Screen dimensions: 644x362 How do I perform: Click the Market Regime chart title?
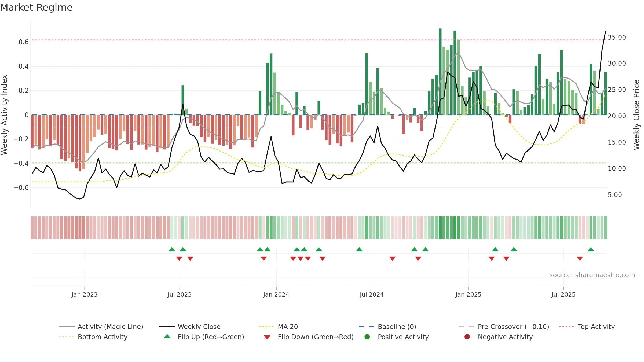click(x=36, y=8)
